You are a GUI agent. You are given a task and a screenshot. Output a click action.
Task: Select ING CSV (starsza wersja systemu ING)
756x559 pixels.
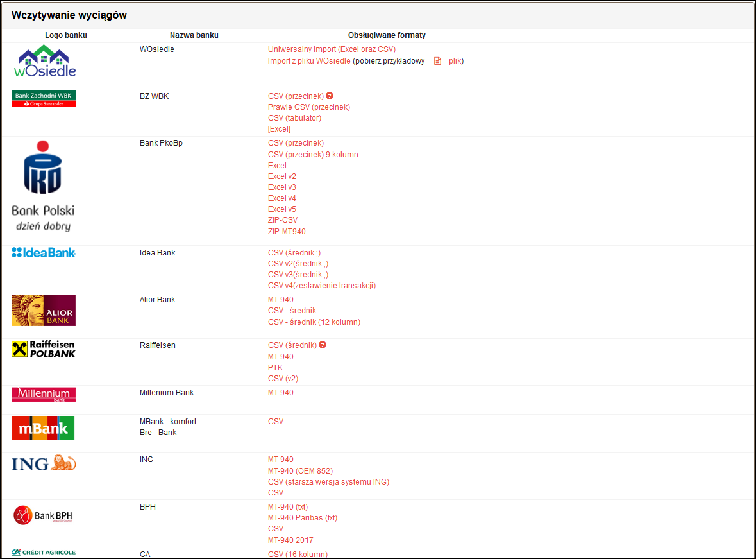[x=328, y=482]
